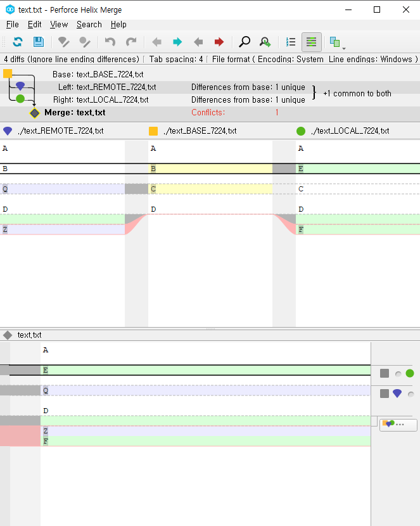Open Find using the magnifier icon
The height and width of the screenshot is (526, 420).
(245, 42)
